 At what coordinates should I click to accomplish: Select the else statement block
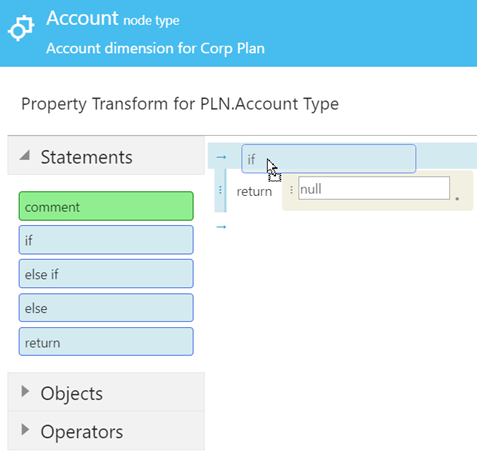[x=106, y=308]
